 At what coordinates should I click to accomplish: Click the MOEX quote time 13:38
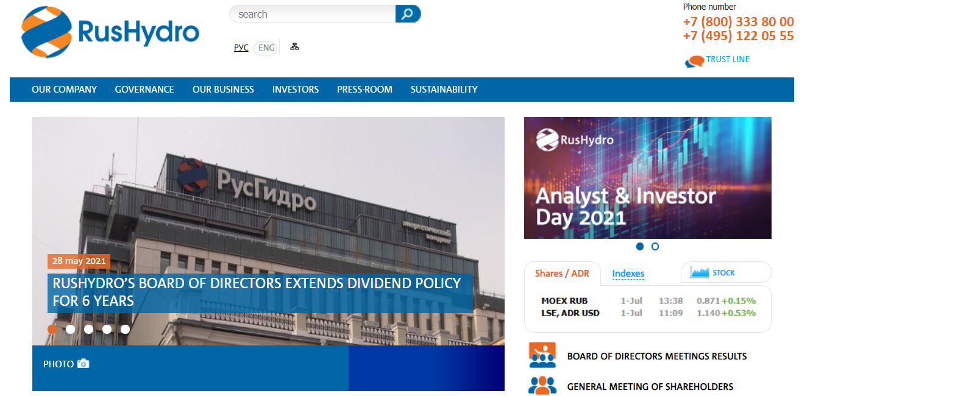tap(670, 301)
